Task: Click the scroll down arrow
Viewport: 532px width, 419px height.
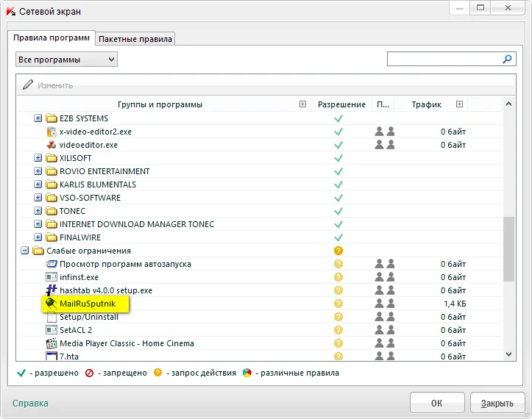Action: (x=508, y=354)
